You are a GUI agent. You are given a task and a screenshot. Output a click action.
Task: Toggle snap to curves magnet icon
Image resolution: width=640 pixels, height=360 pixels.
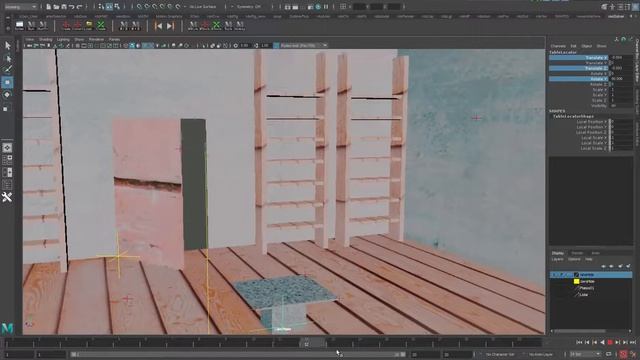(x=147, y=7)
